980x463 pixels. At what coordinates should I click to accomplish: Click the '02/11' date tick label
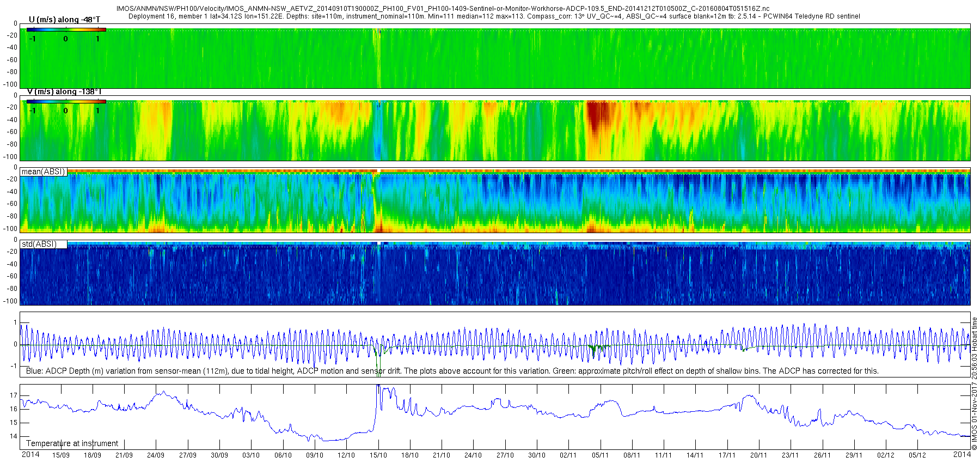[x=568, y=455]
